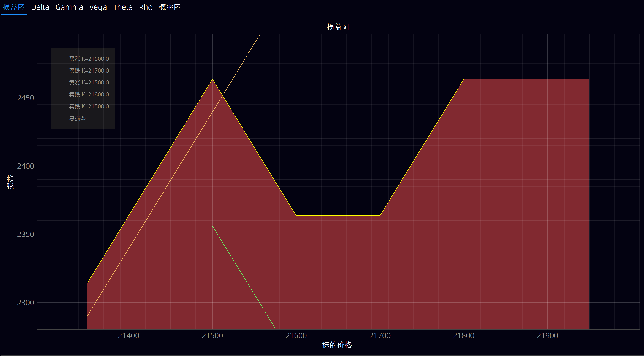Click the 损益图 chart title
This screenshot has width=644, height=356.
coord(338,27)
